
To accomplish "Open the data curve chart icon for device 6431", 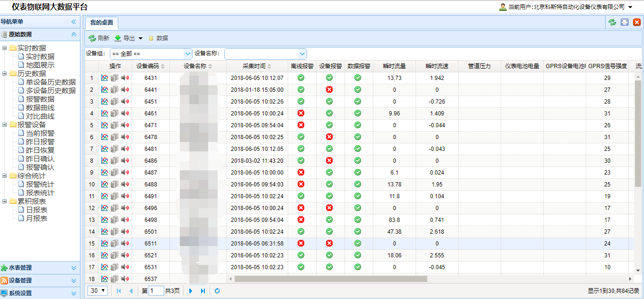I will coord(105,78).
